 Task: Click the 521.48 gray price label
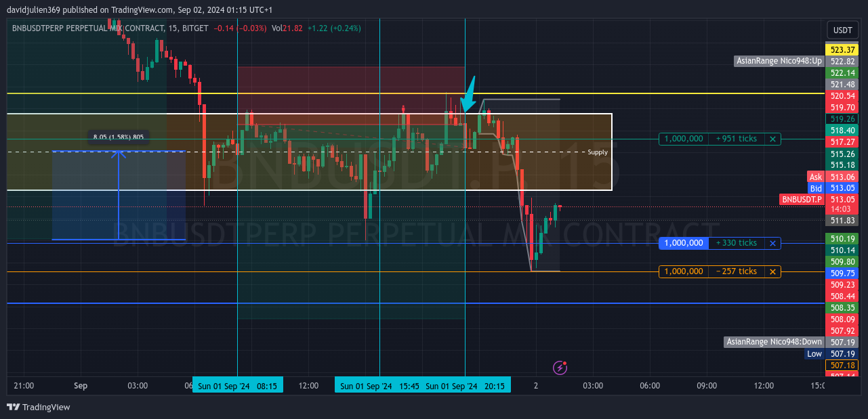pos(842,85)
